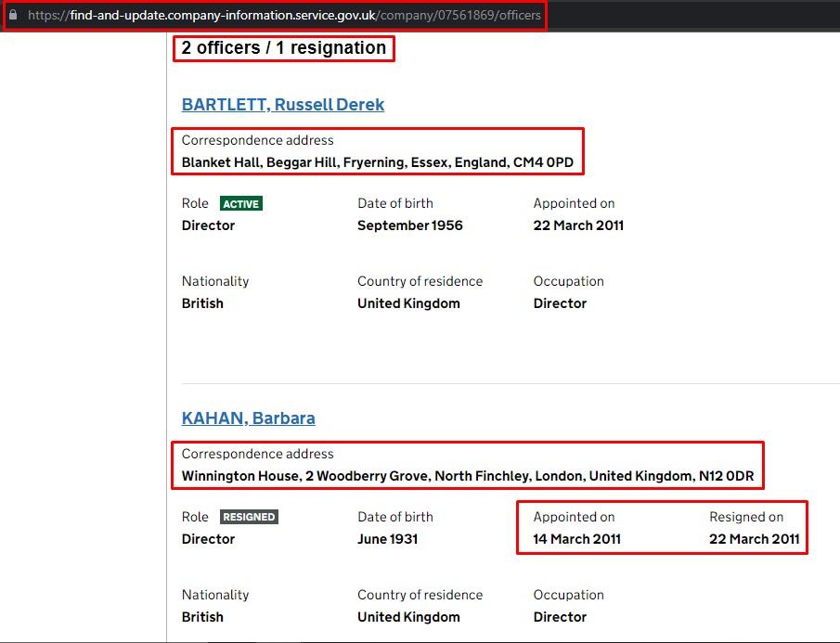Click the 'Date of birth' label under Kahan

click(x=395, y=517)
